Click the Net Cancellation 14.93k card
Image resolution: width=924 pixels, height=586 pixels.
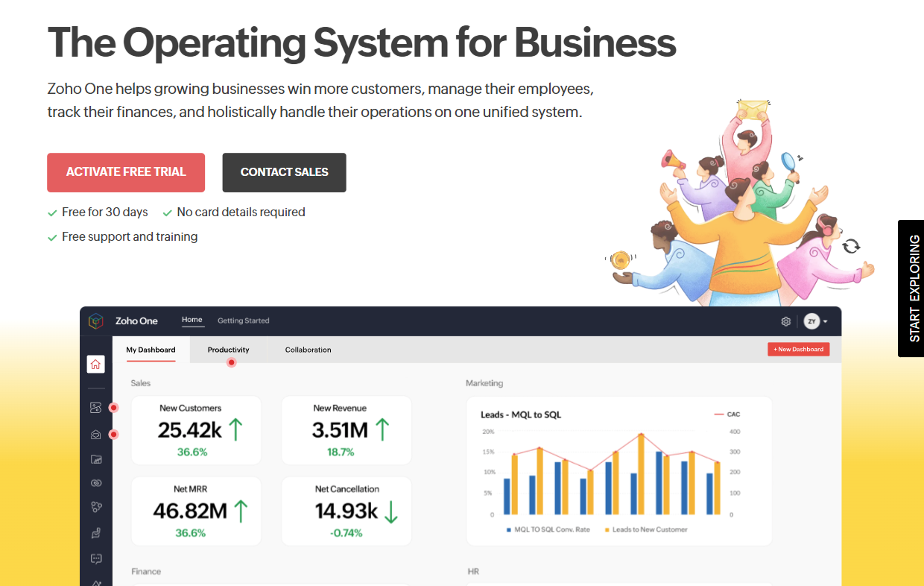coord(346,511)
